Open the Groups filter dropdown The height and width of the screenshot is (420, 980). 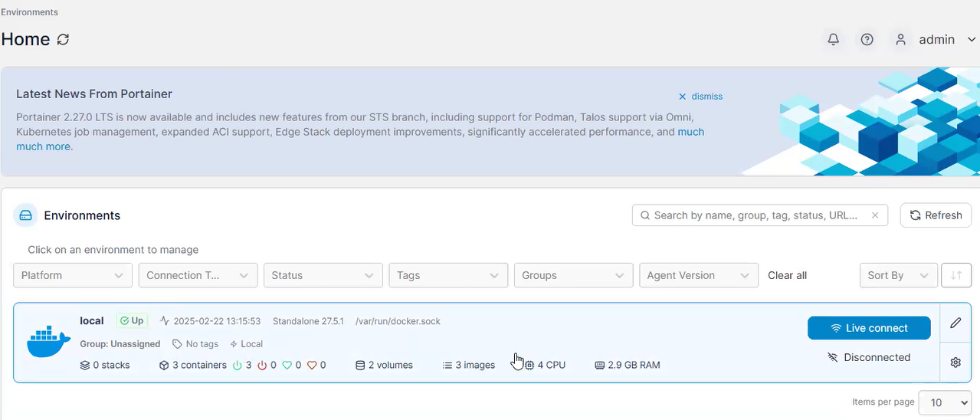(x=574, y=275)
